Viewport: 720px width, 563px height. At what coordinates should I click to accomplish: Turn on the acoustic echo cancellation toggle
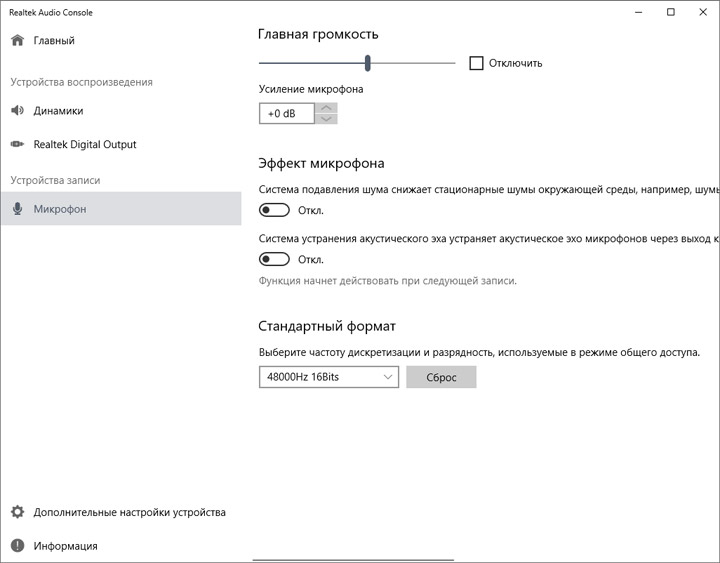coord(274,259)
